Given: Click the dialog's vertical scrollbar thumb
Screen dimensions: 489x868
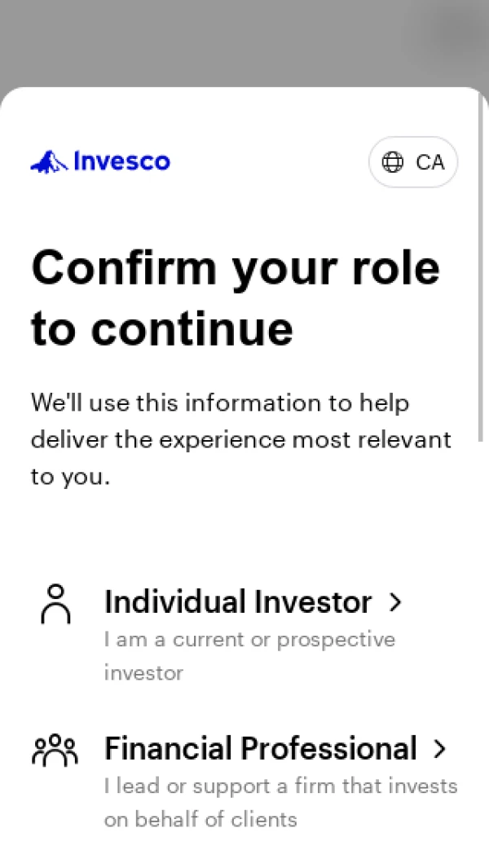Looking at the screenshot, I should [482, 269].
